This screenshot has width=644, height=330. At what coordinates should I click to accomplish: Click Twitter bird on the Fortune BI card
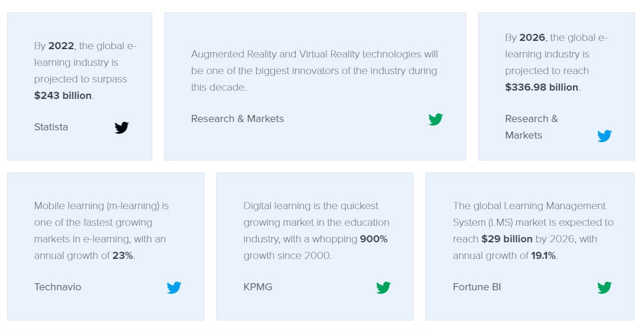pyautogui.click(x=604, y=288)
